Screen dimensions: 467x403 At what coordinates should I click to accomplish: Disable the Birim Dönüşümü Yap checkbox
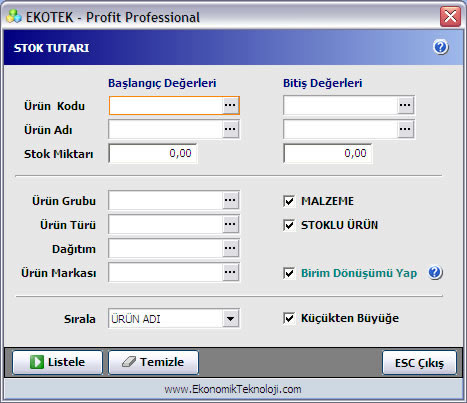coord(289,273)
